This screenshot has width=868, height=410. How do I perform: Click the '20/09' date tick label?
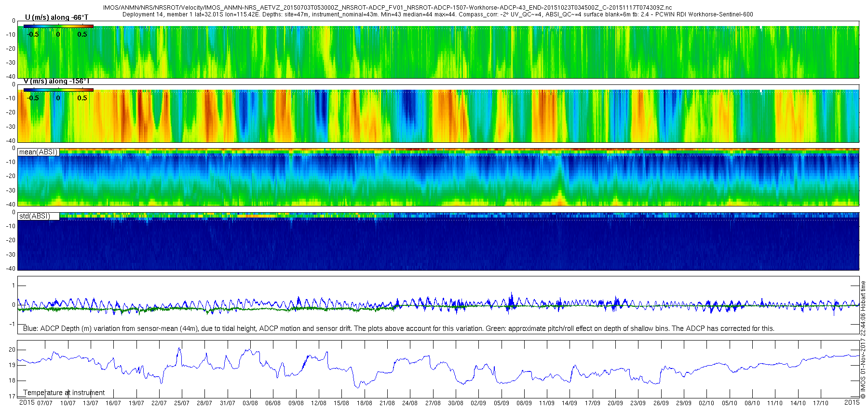tap(615, 403)
